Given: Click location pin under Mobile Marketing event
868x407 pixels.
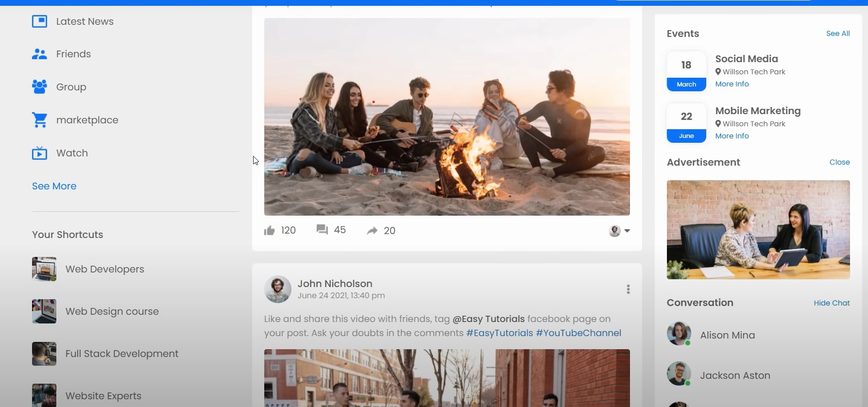Looking at the screenshot, I should 718,124.
